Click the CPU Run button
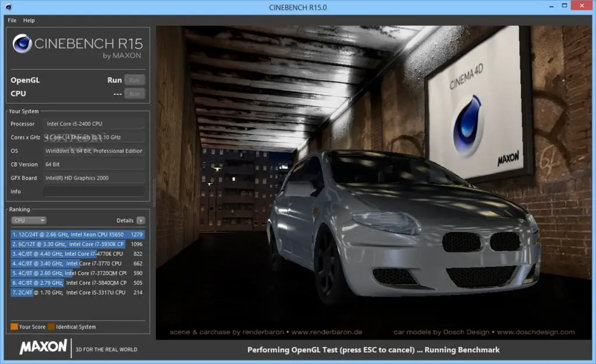Viewport: 596px width, 364px height. 134,94
